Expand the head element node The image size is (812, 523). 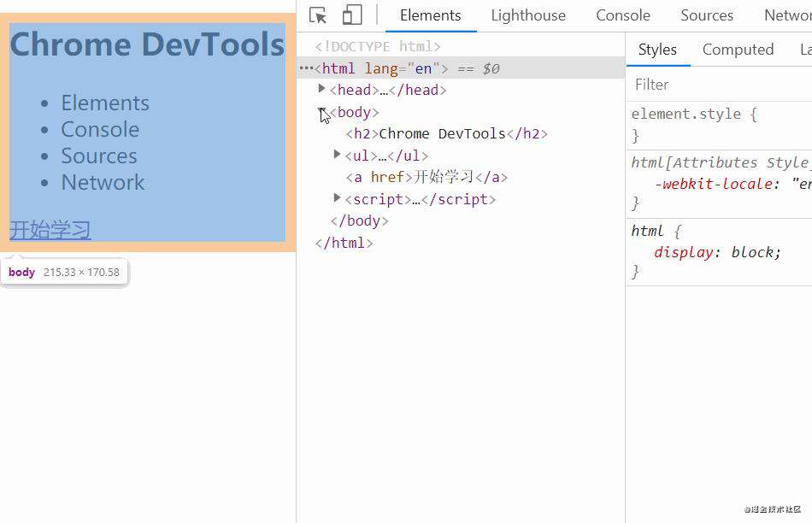321,89
